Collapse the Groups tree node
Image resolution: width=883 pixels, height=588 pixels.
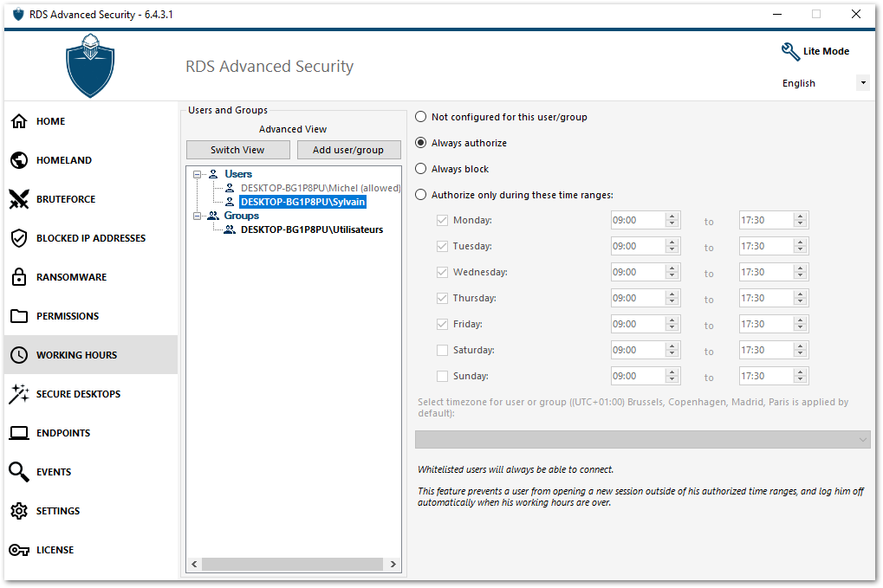(x=197, y=216)
